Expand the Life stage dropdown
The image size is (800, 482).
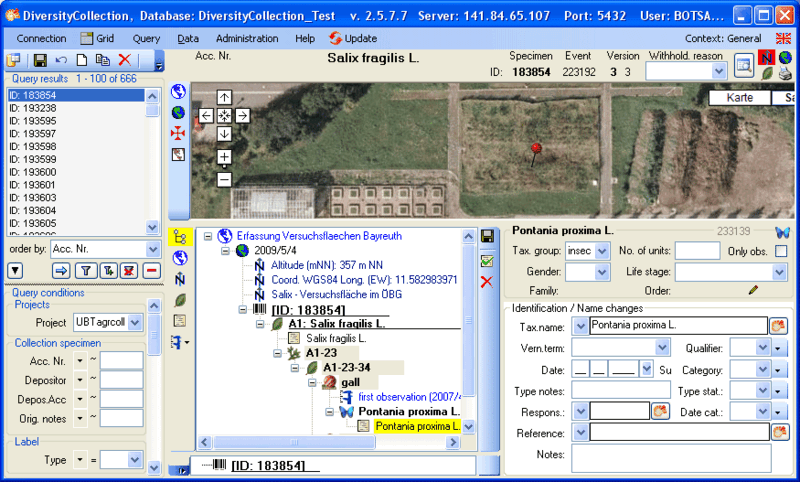pyautogui.click(x=779, y=272)
